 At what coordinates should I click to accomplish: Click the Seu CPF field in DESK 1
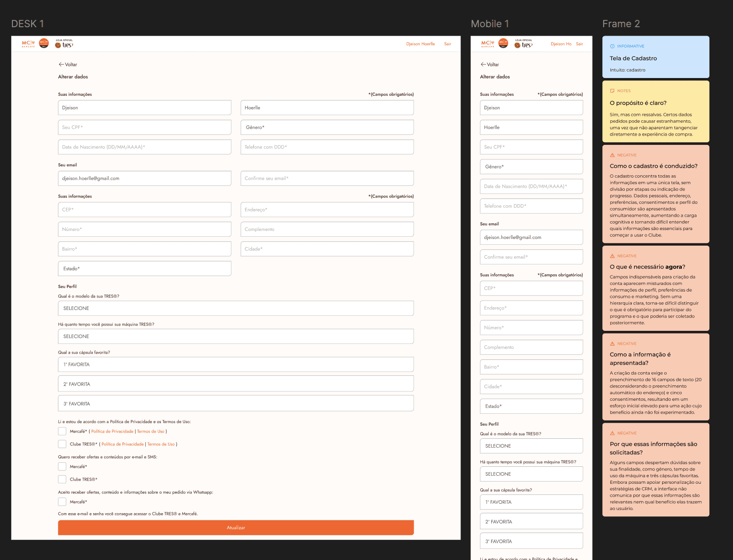[144, 128]
